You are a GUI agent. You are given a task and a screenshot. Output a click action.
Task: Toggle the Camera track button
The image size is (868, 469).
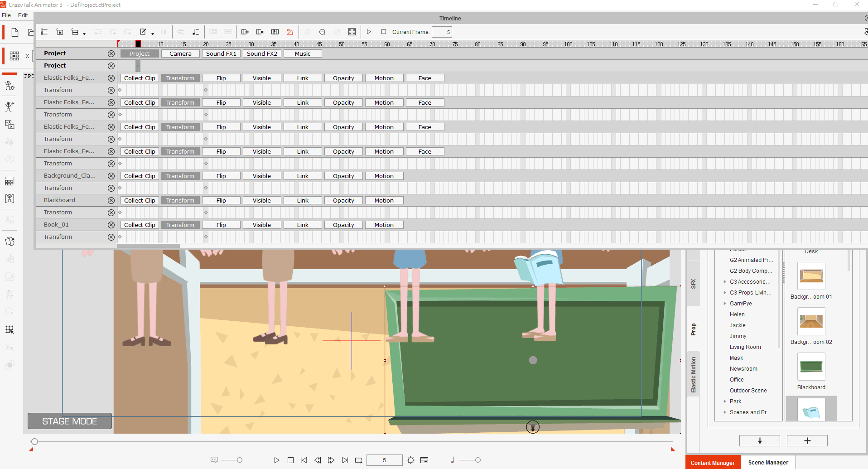[x=180, y=53]
